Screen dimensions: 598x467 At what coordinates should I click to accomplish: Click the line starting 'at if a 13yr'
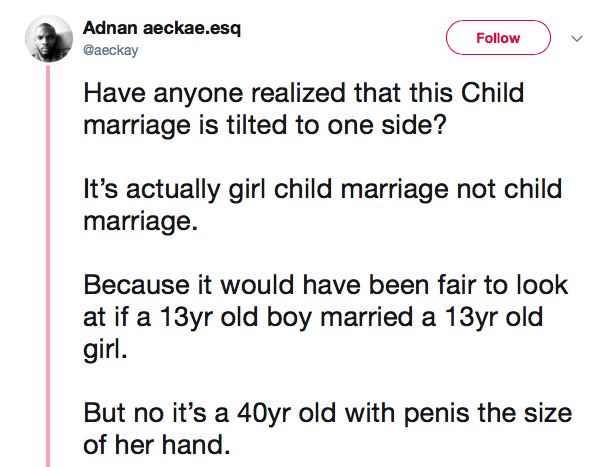tap(313, 318)
